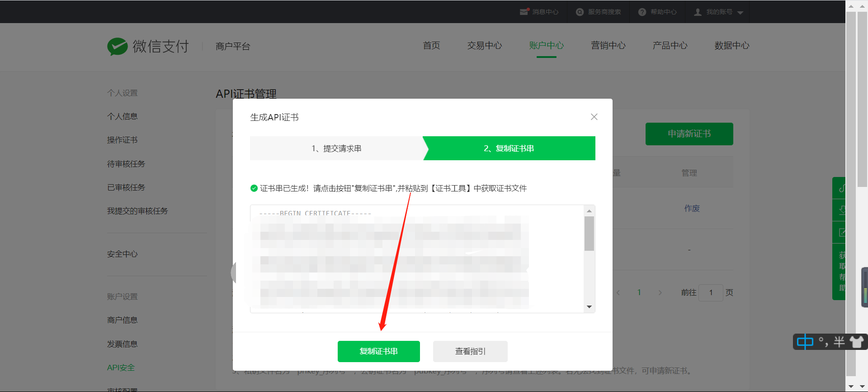Image resolution: width=868 pixels, height=392 pixels.
Task: Click the 我的账号 user avatar icon
Action: tap(698, 12)
